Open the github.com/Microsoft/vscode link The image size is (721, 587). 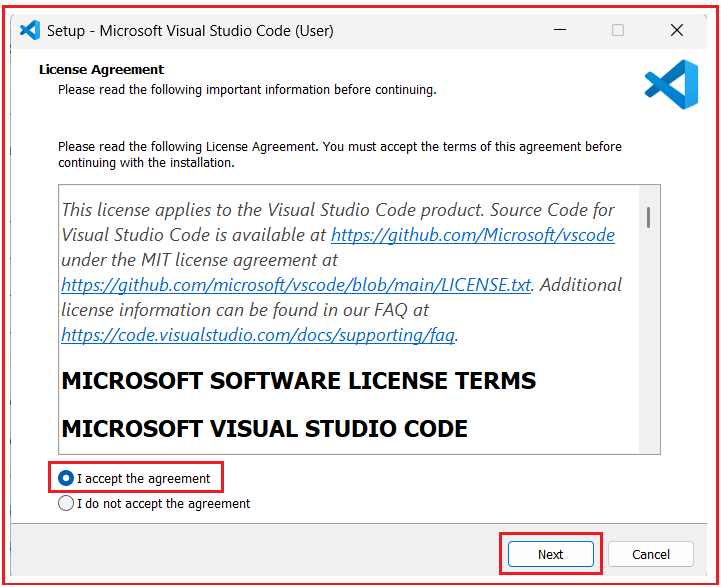(x=473, y=235)
